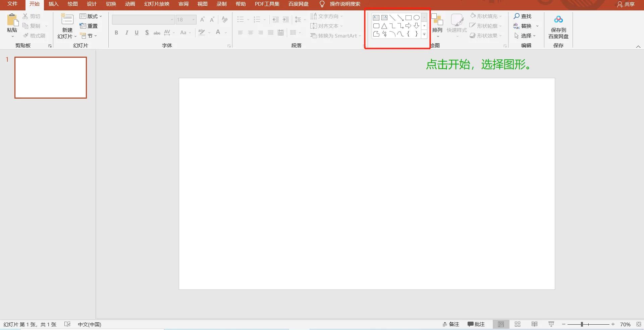Open the font name combo box
This screenshot has width=644, height=330.
coord(144,19)
